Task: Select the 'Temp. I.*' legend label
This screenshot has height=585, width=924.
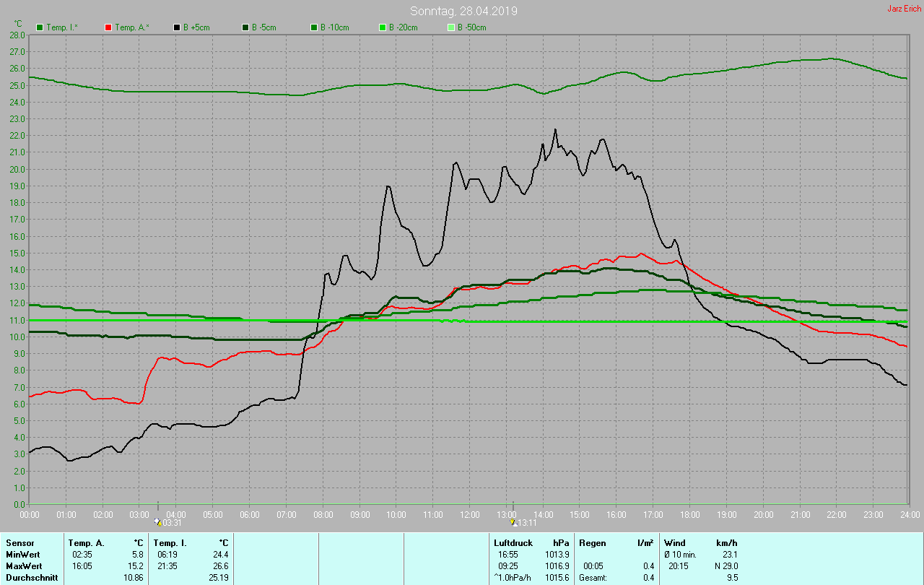Action: point(63,27)
